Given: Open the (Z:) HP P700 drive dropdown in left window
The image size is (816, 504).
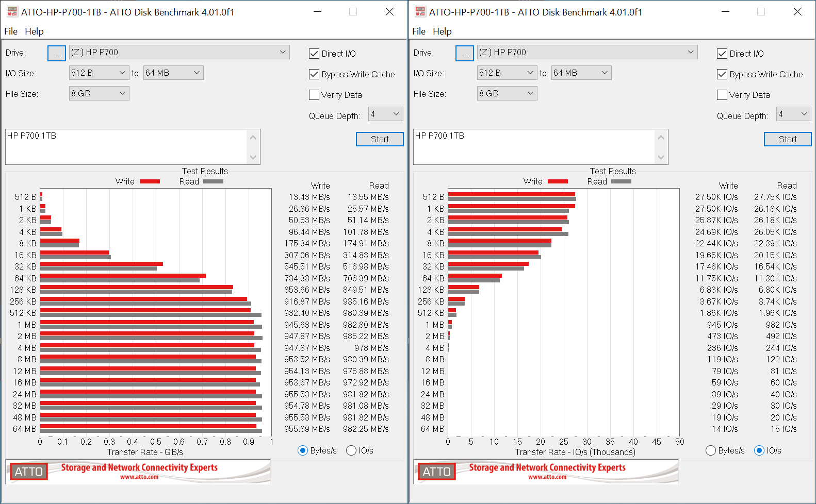Looking at the screenshot, I should click(x=179, y=52).
